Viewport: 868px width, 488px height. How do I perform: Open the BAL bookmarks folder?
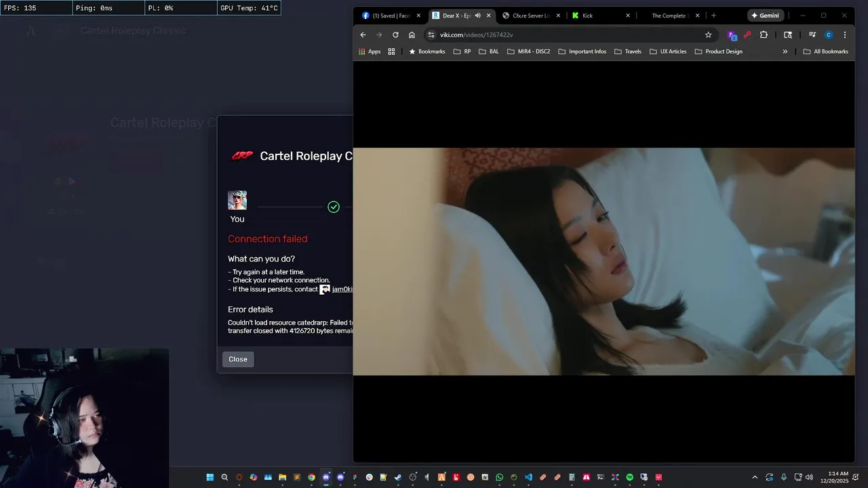(488, 52)
